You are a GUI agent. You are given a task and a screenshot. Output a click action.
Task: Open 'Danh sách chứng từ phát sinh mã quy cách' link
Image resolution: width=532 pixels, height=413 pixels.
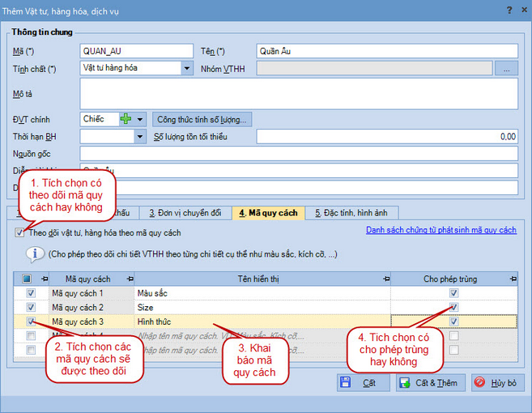(441, 230)
